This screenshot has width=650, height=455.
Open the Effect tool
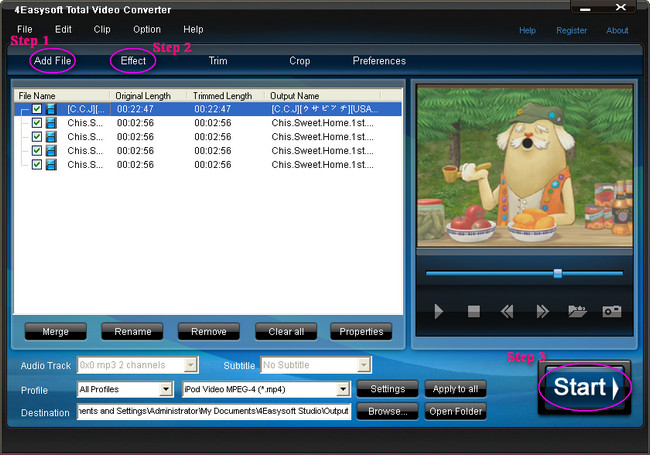coord(133,61)
